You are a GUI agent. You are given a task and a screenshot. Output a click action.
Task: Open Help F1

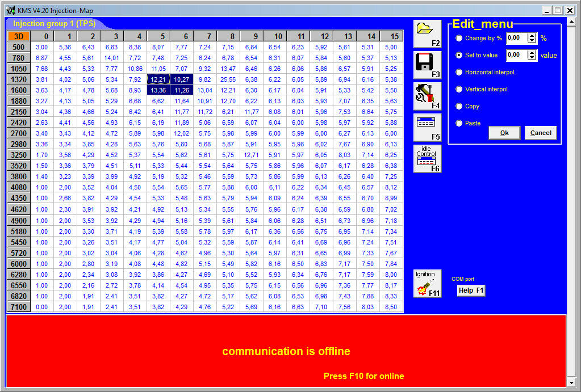pyautogui.click(x=471, y=290)
